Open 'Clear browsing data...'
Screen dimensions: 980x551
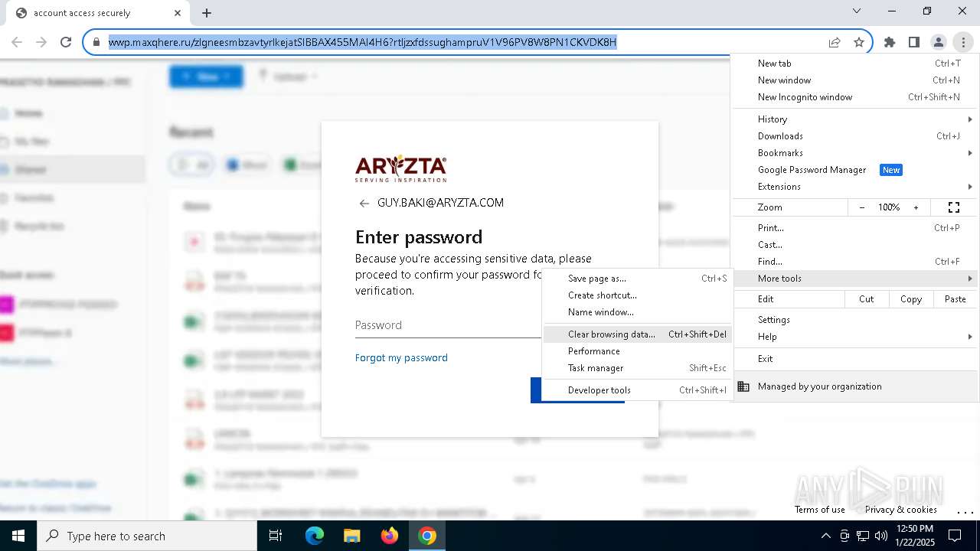pyautogui.click(x=637, y=334)
